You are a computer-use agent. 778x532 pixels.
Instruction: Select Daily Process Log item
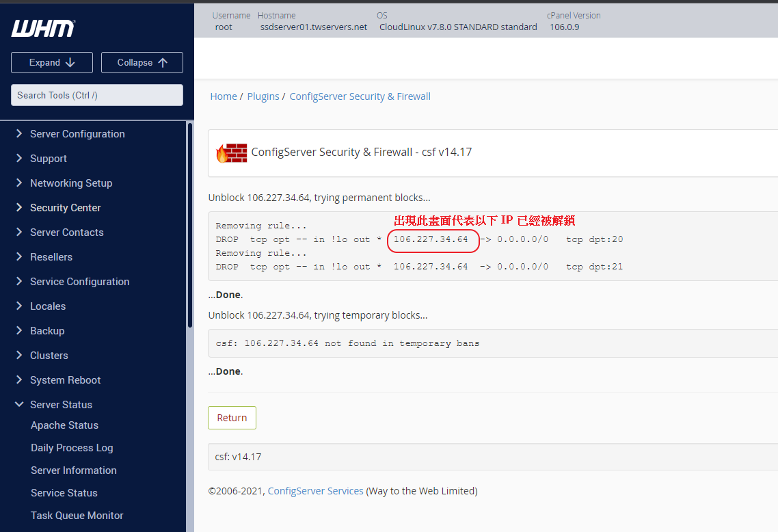(x=72, y=448)
